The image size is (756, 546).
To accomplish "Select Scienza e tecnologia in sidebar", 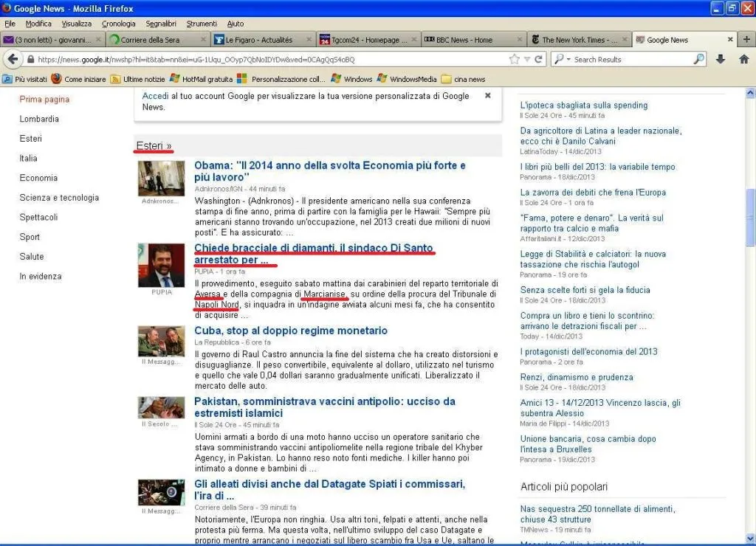I will pyautogui.click(x=59, y=198).
